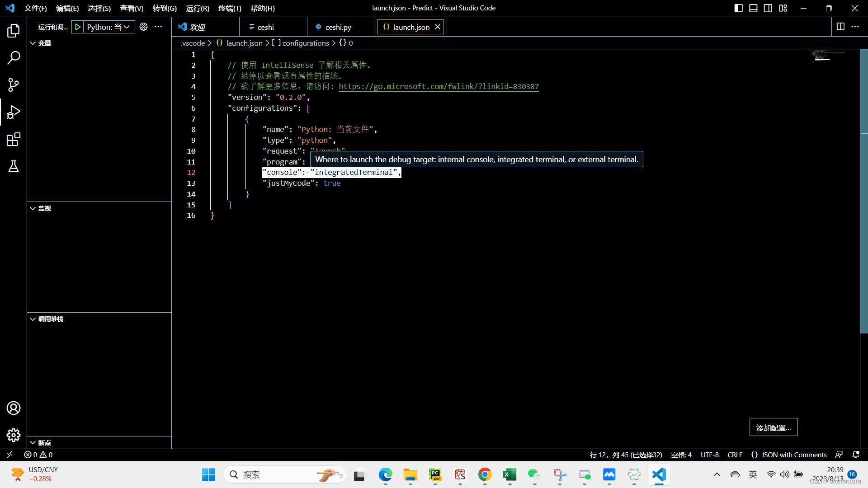Open the 选择(S) menu

[99, 8]
